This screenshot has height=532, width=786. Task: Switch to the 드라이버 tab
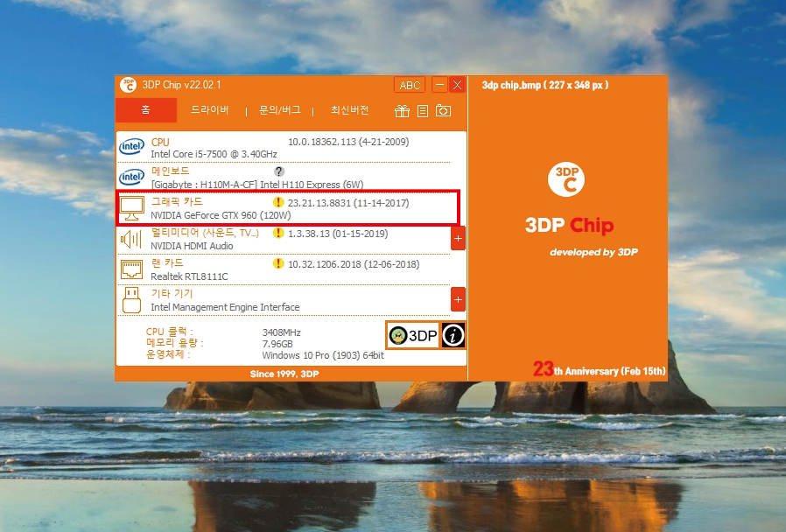click(209, 109)
